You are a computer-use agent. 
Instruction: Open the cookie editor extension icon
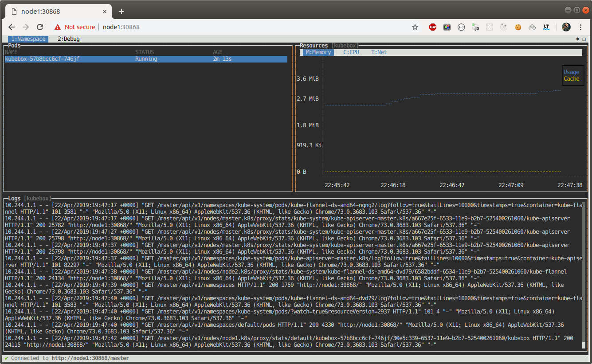tap(518, 27)
